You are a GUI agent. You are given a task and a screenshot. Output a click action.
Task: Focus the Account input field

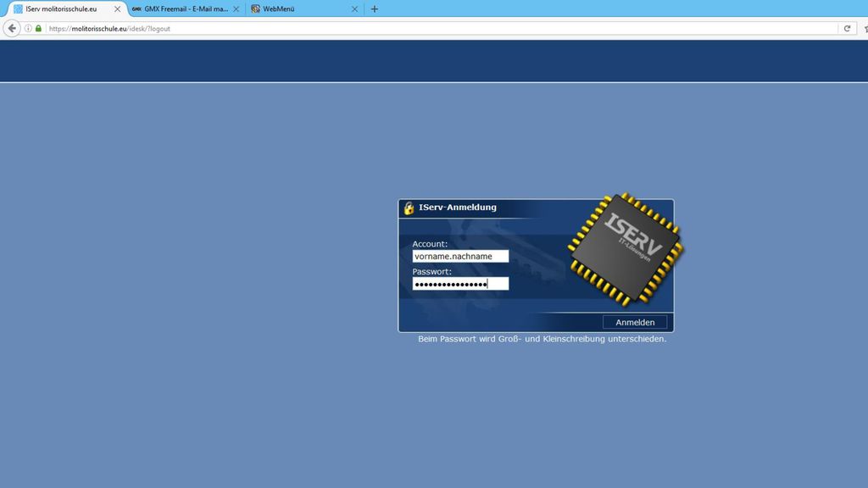[x=460, y=256]
